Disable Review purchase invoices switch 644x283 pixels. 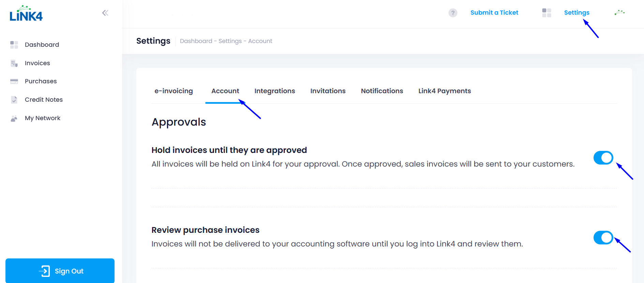[x=603, y=238]
